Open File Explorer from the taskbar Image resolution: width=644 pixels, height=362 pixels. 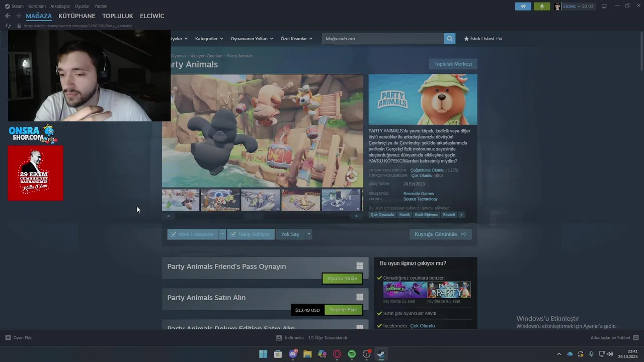point(307,354)
